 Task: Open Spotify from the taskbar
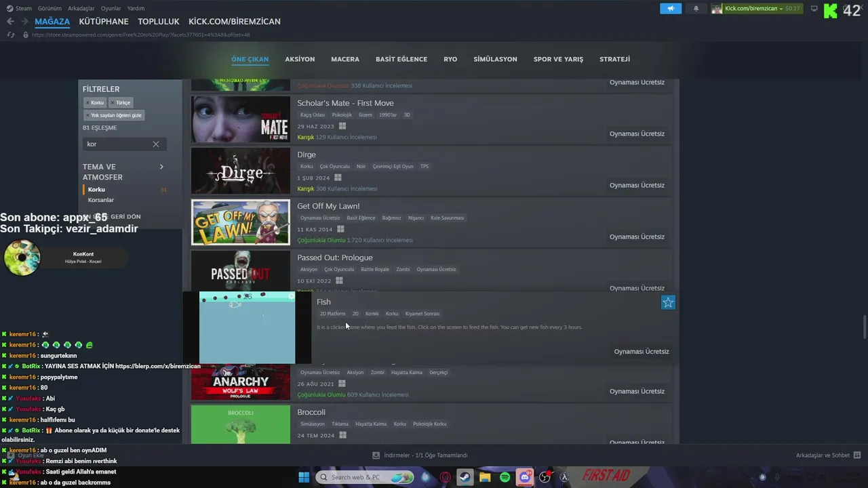coord(505,477)
